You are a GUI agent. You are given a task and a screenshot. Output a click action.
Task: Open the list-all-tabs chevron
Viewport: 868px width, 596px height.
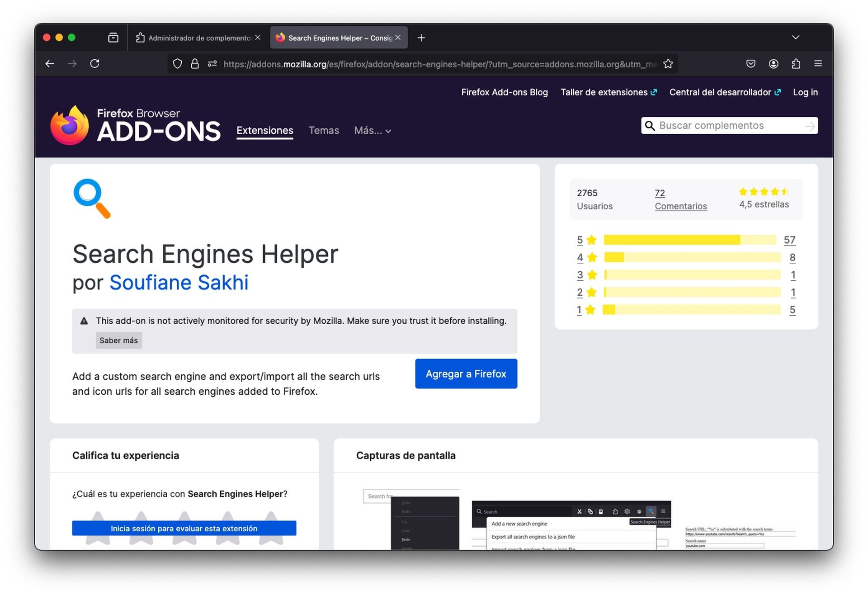point(796,38)
